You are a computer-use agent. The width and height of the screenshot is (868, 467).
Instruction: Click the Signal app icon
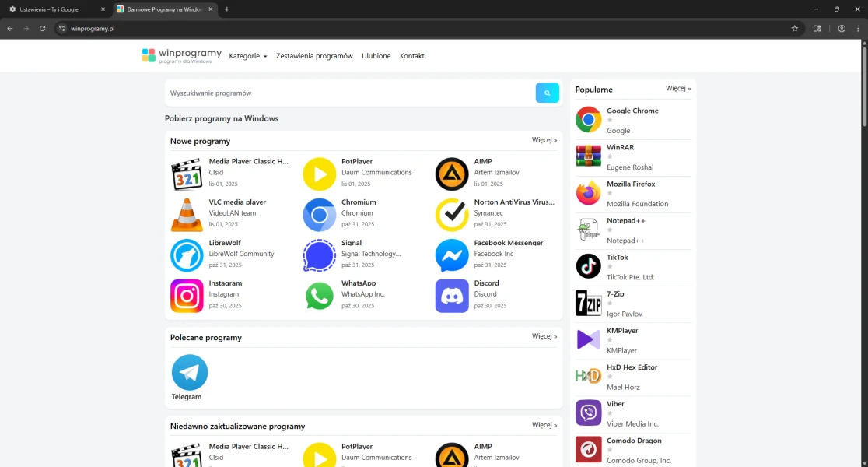tap(319, 255)
